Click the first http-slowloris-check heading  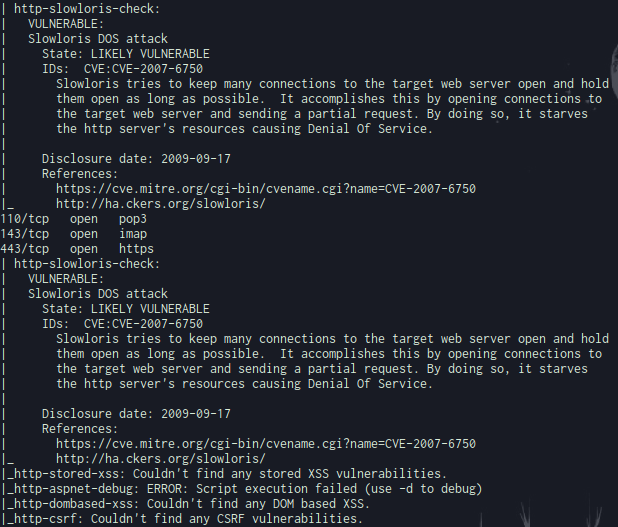pos(87,9)
